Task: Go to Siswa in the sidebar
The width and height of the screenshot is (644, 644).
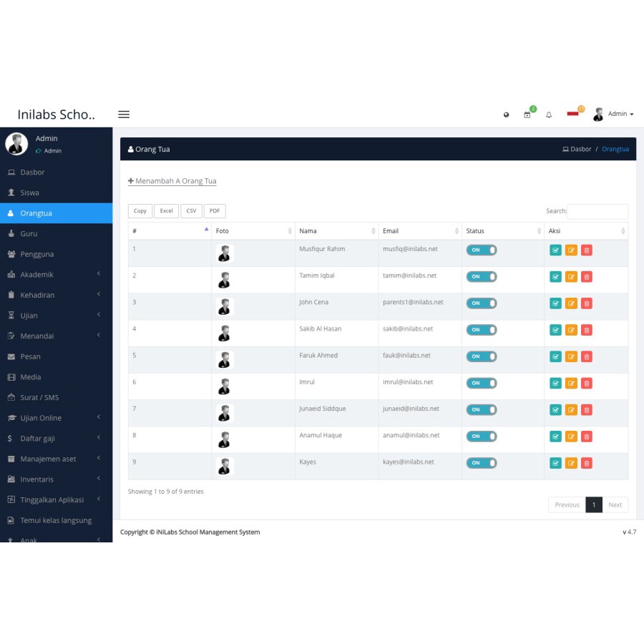Action: pyautogui.click(x=29, y=192)
